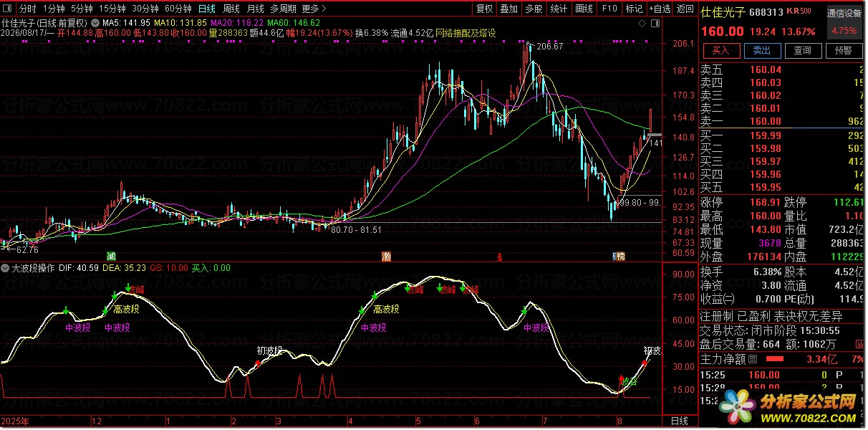Click the DEA: 35.23 indicator value

click(125, 268)
